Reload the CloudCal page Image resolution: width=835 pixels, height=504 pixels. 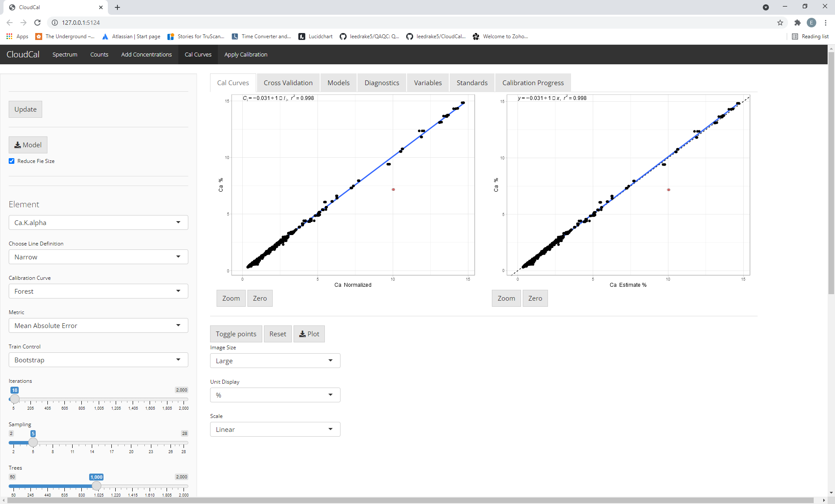click(x=37, y=23)
